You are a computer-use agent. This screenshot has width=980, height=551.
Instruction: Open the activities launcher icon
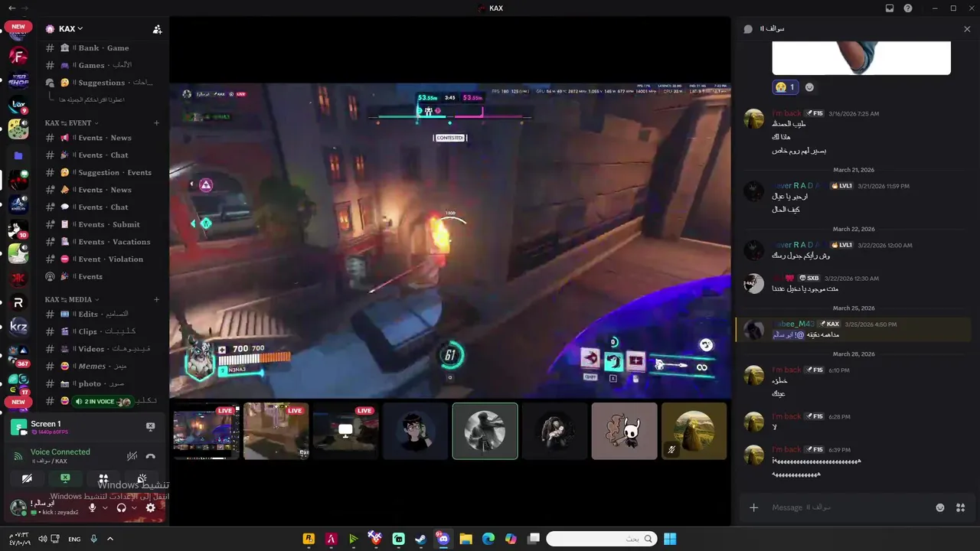click(x=103, y=478)
